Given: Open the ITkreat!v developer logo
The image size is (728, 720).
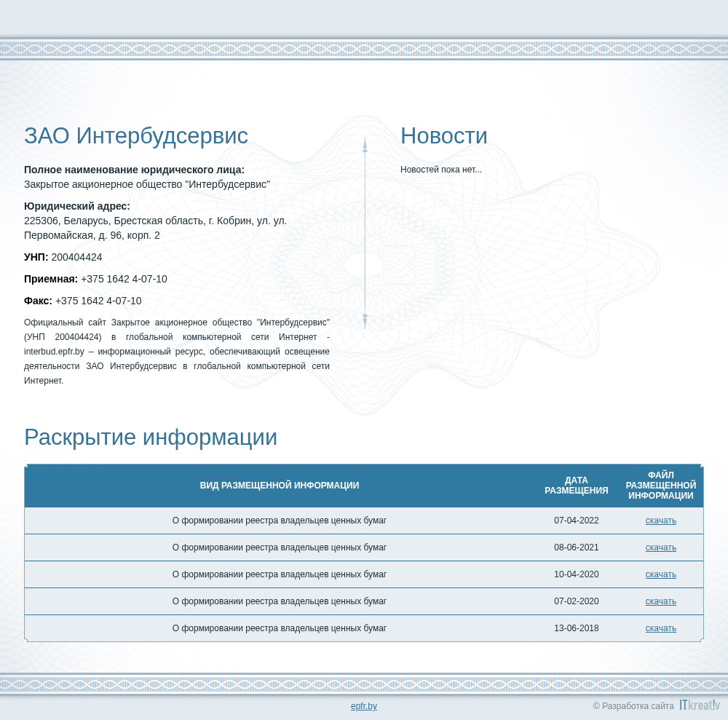Looking at the screenshot, I should click(699, 705).
